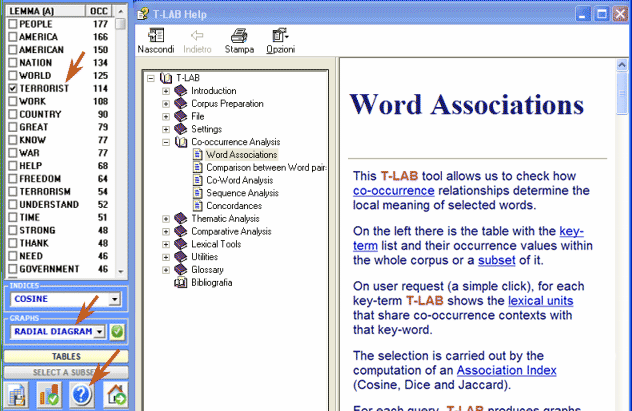Click the lemma list scroll down arrow
The height and width of the screenshot is (411, 632).
121,272
